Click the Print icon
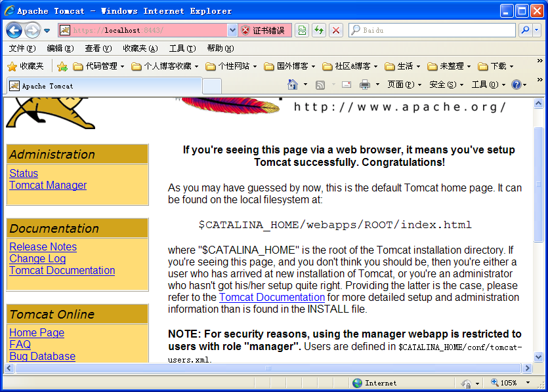The height and width of the screenshot is (392, 548). pyautogui.click(x=365, y=85)
